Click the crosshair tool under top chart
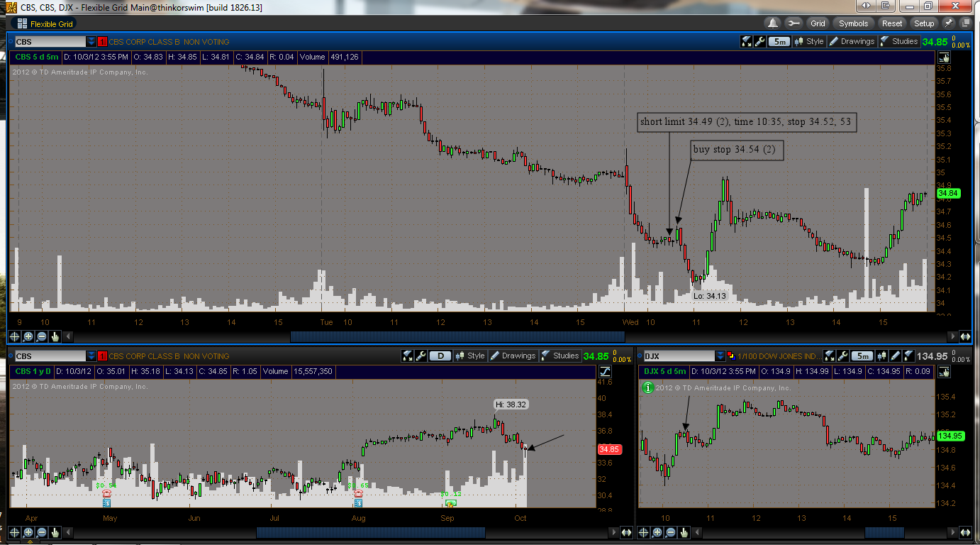Screen dimensions: 980x545 pos(15,336)
